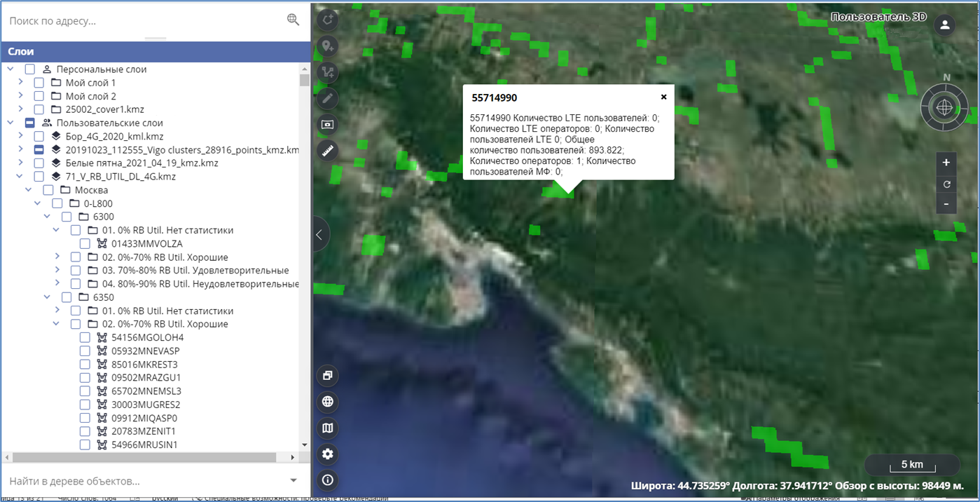Image resolution: width=980 pixels, height=502 pixels.
Task: Close the 55714990 info popup
Action: click(663, 97)
